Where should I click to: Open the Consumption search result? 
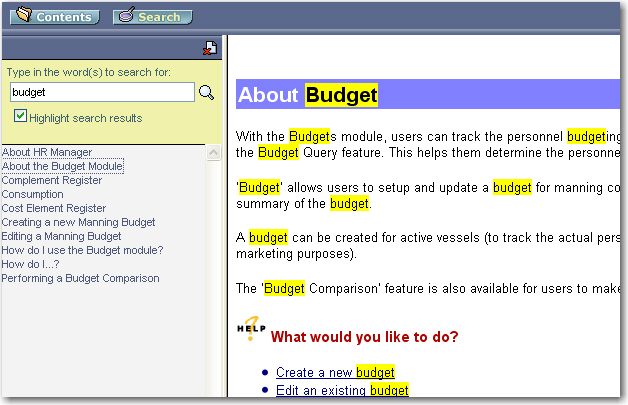pos(32,194)
